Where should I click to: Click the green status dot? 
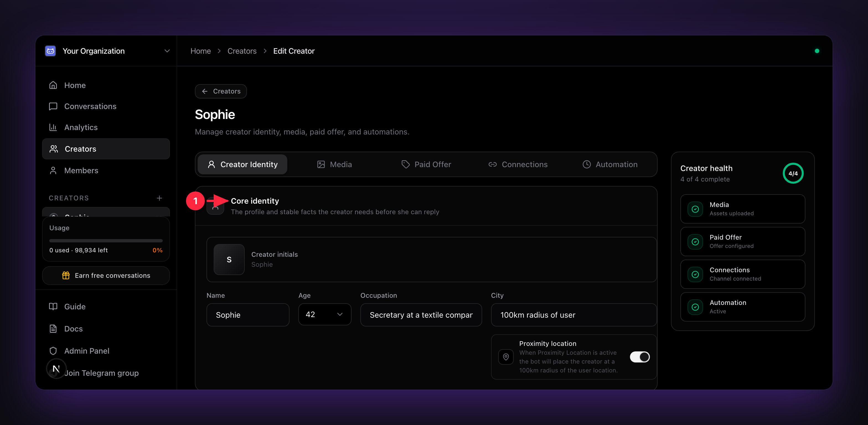[x=817, y=51]
